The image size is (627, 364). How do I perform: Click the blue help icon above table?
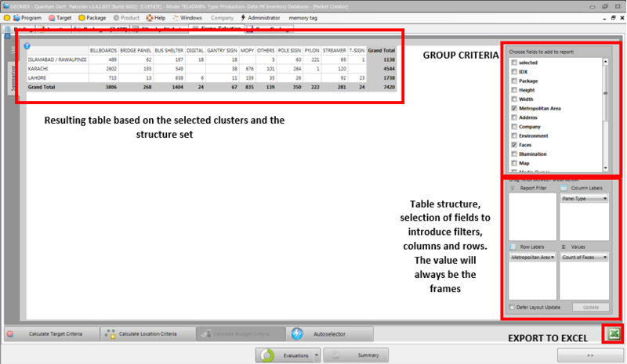click(x=27, y=46)
